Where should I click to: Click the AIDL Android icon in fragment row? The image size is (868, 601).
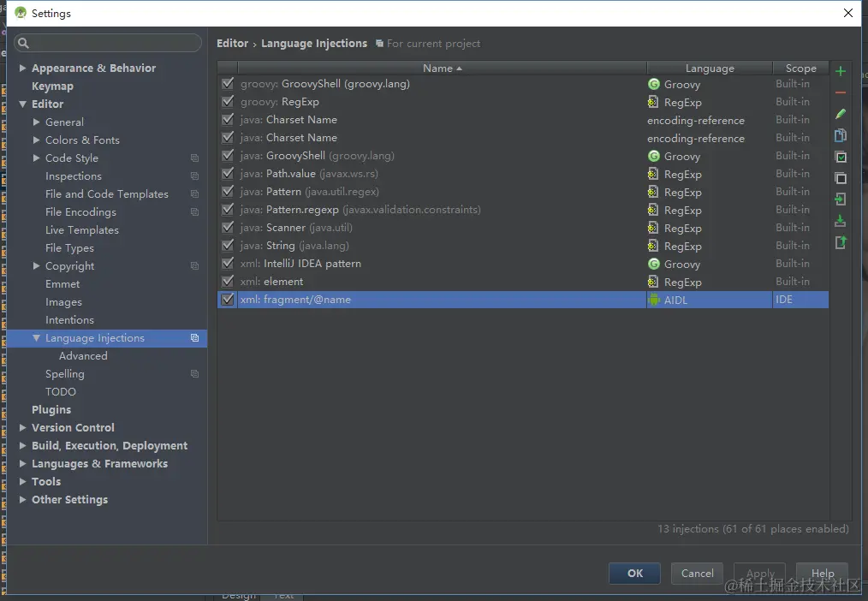pyautogui.click(x=654, y=300)
